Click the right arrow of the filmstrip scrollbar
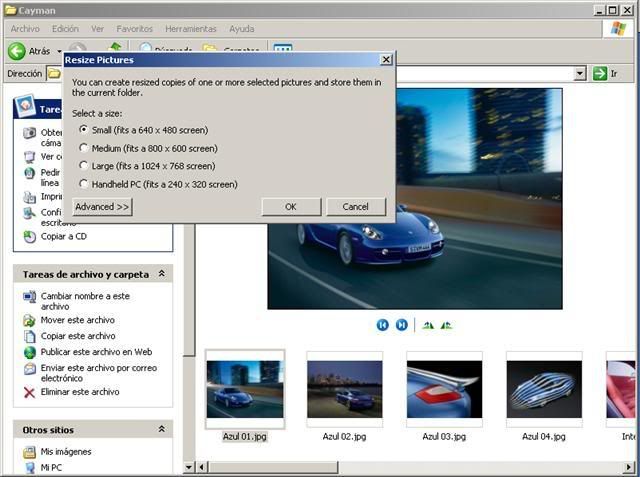The image size is (640, 477). tap(629, 467)
